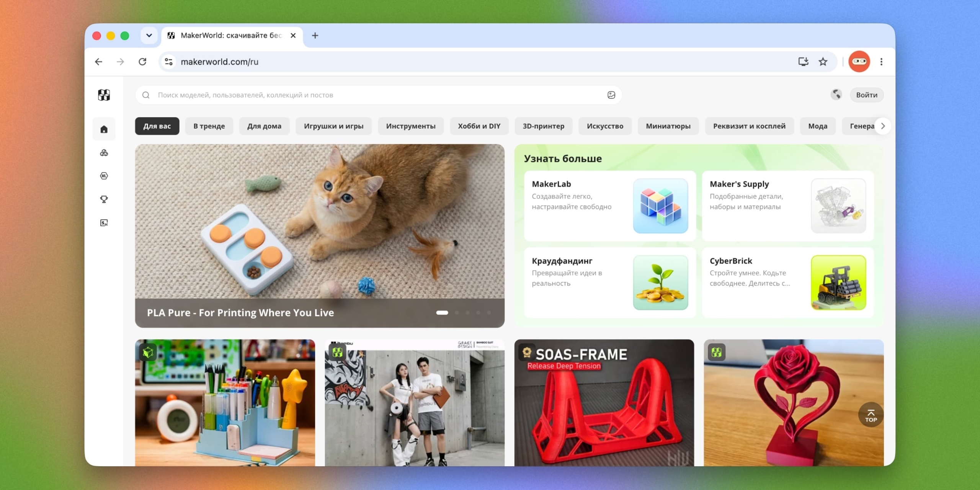Click the Войти login button
This screenshot has height=490, width=980.
coord(867,95)
